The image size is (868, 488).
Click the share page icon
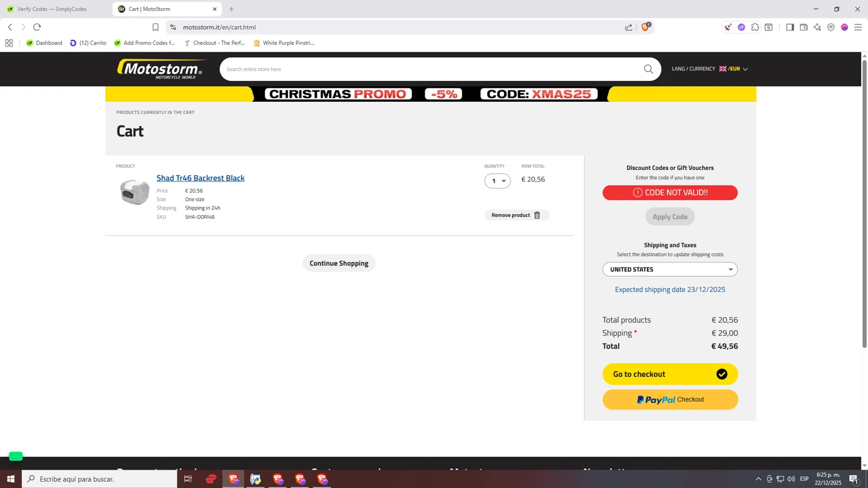(628, 27)
